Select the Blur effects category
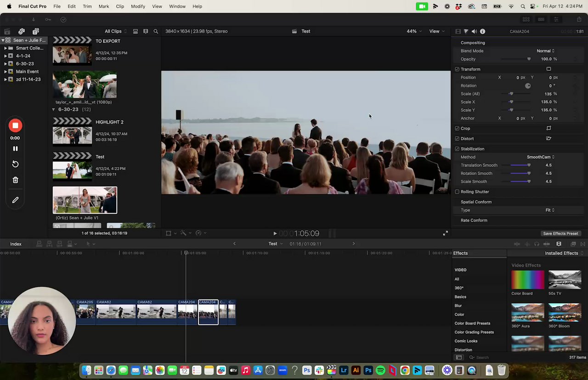The width and height of the screenshot is (588, 380). tap(458, 306)
